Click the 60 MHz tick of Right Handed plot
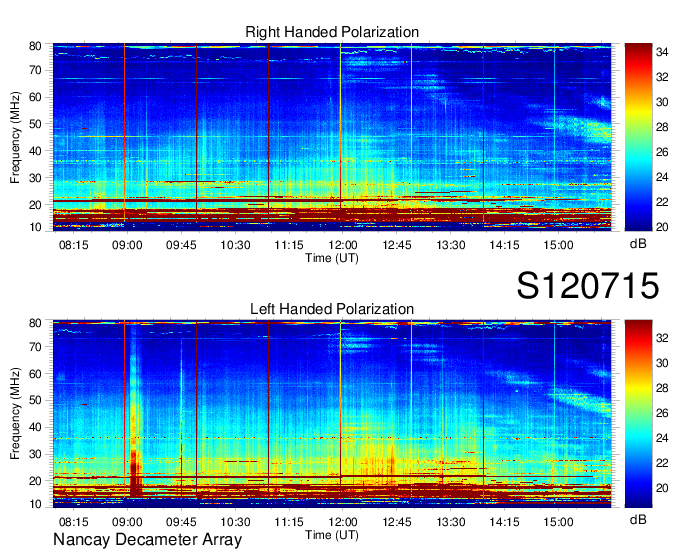This screenshot has width=680, height=552. [x=35, y=97]
